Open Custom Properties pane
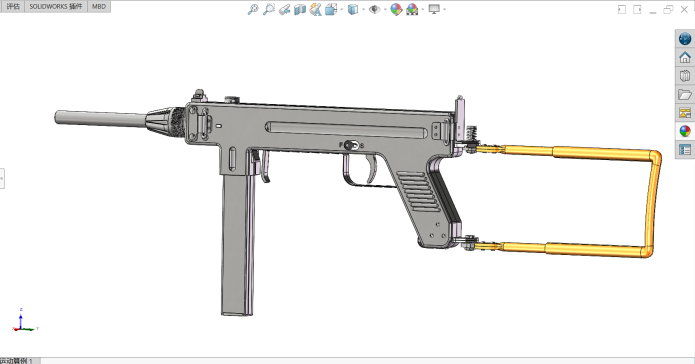 [x=685, y=150]
